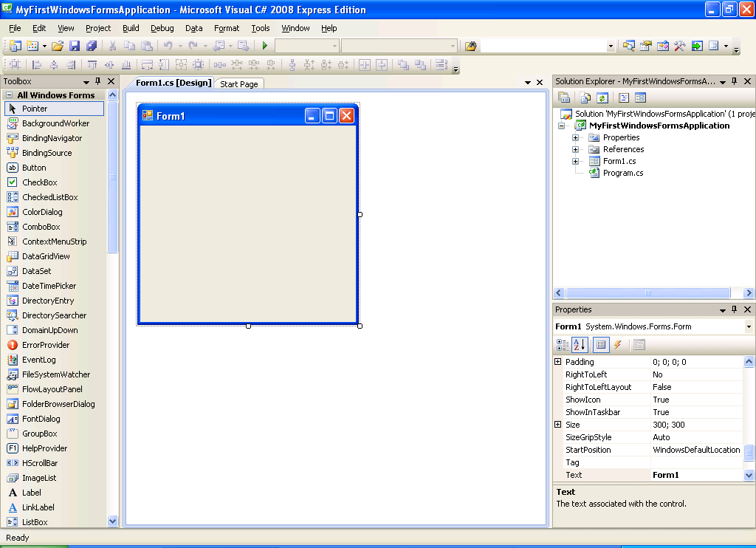Click Show All Files icon in Solution Explorer
The height and width of the screenshot is (548, 756).
[585, 98]
